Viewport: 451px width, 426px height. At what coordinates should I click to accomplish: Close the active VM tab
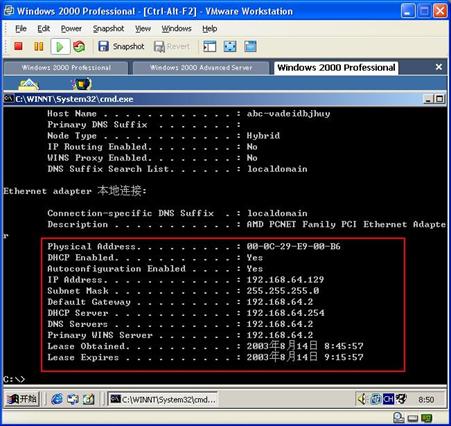coord(439,67)
